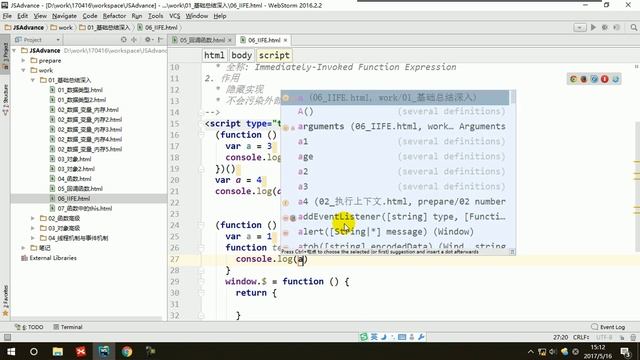640x360 pixels.
Task: Select 06_IIFE.html in project tree
Action: click(73, 198)
